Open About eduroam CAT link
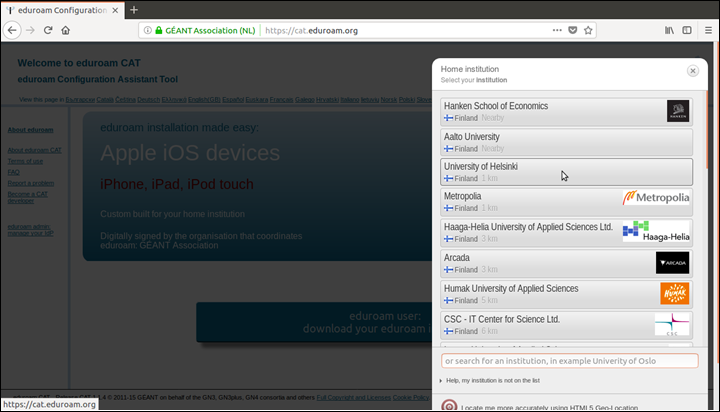 tap(34, 150)
